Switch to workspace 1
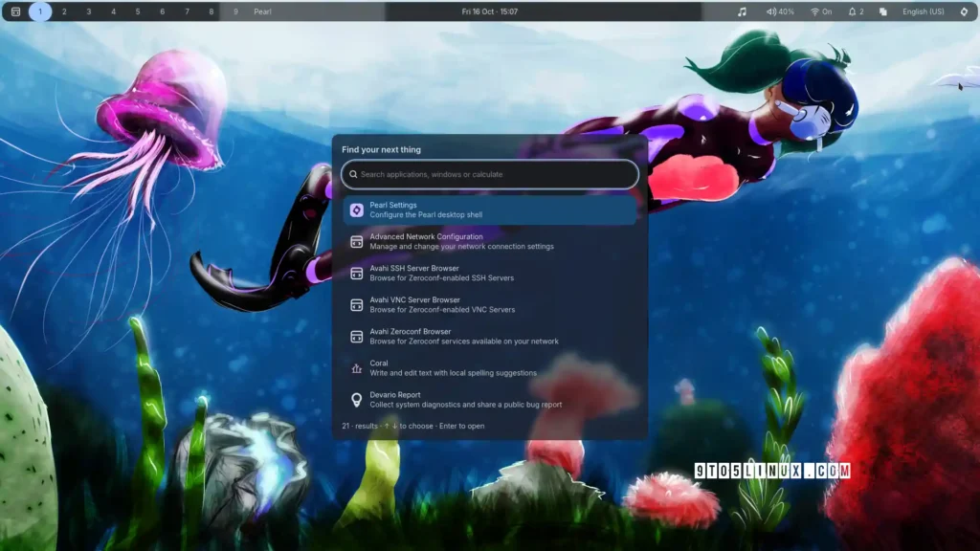 40,11
